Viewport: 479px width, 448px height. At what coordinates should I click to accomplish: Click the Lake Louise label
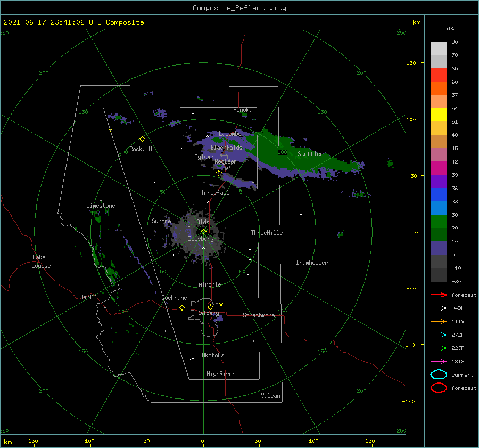pyautogui.click(x=41, y=262)
